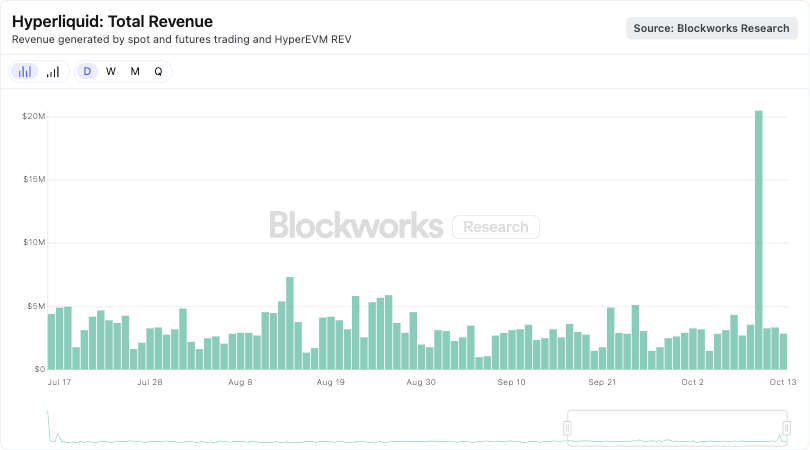Select the grouped bar chart view icon

click(x=25, y=71)
